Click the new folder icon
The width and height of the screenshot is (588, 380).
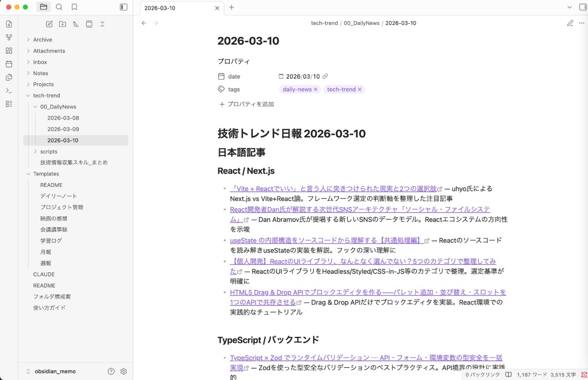[x=62, y=24]
